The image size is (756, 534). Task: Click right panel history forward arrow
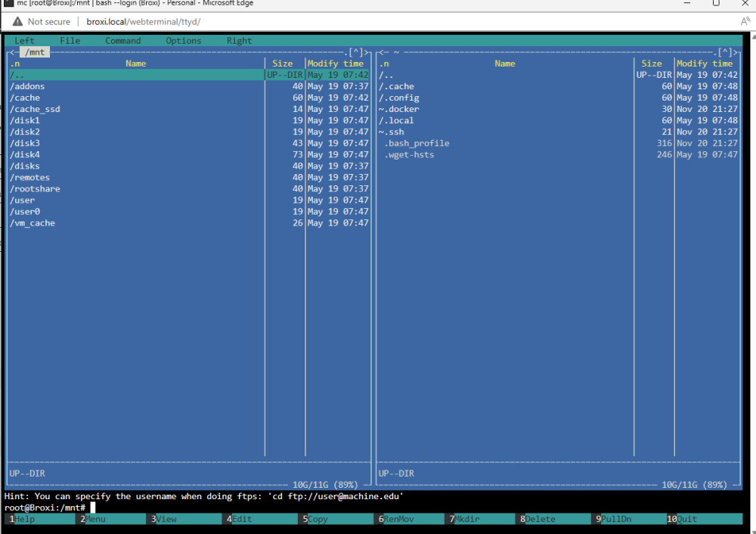coord(736,52)
